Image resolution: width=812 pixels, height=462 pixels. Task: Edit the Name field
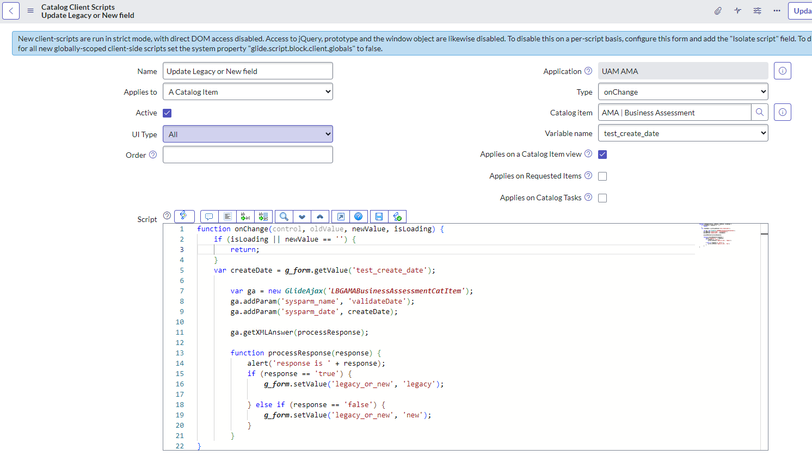(x=248, y=71)
